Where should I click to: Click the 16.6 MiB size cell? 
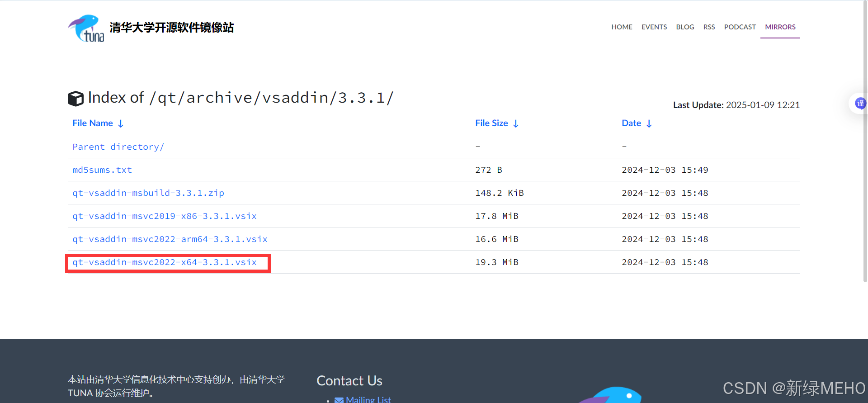point(497,239)
